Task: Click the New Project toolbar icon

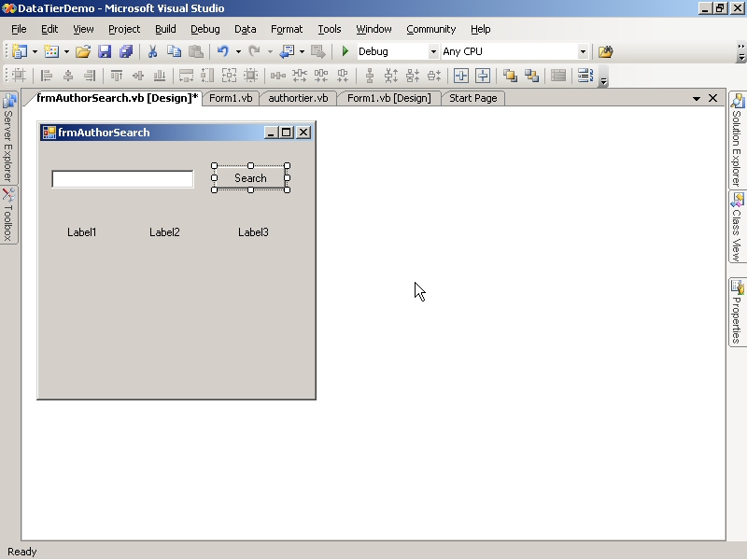Action: click(20, 51)
